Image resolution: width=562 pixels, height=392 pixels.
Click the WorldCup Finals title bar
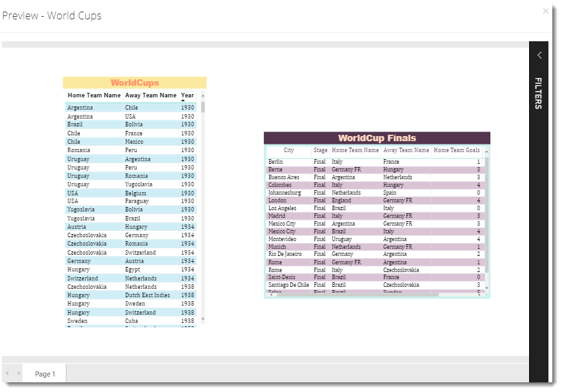(377, 138)
